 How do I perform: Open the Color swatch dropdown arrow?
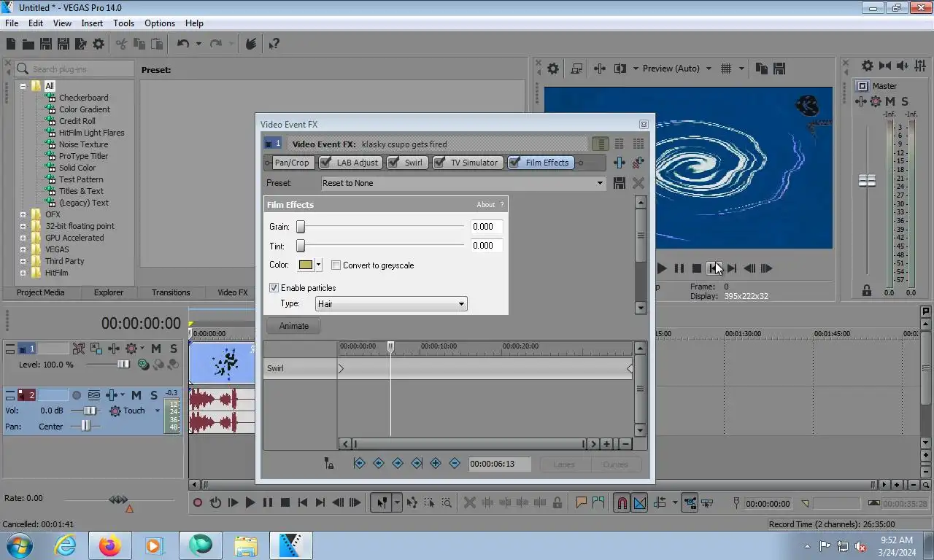pyautogui.click(x=319, y=265)
